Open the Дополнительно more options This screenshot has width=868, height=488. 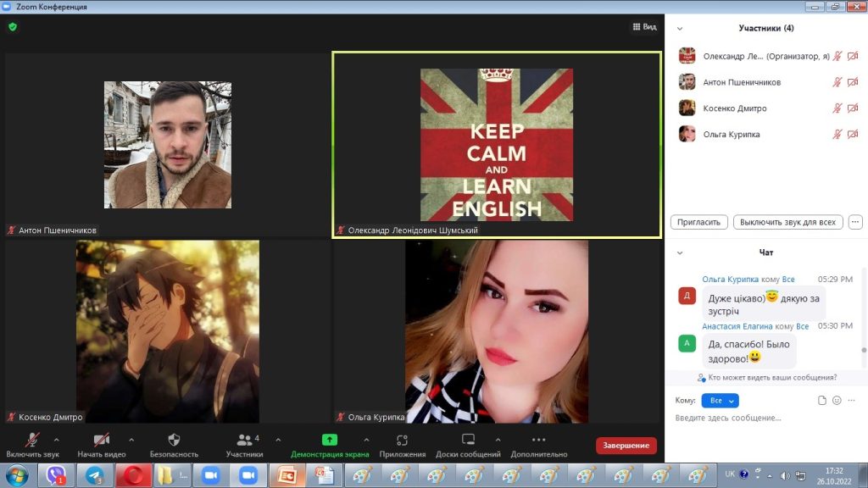[538, 446]
